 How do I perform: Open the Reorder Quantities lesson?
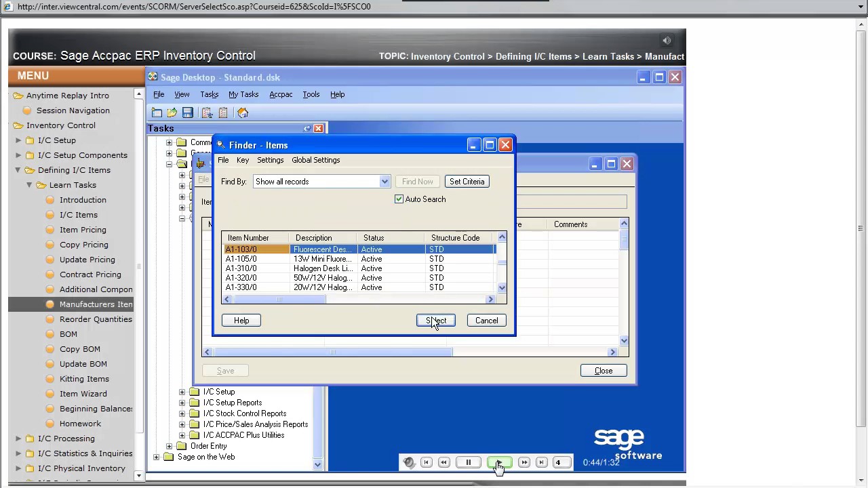[x=96, y=319]
